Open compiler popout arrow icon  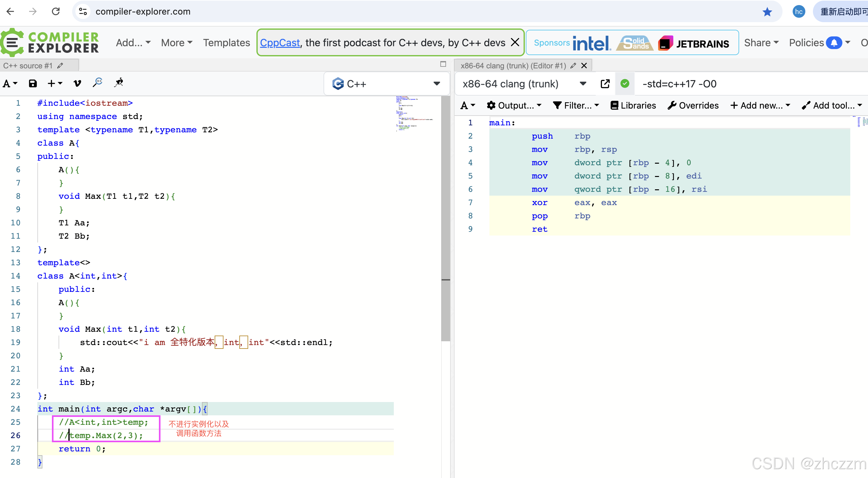click(x=605, y=84)
